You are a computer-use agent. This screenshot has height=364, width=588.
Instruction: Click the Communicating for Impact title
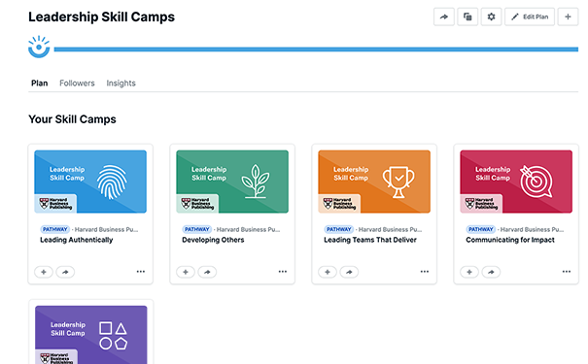[510, 240]
